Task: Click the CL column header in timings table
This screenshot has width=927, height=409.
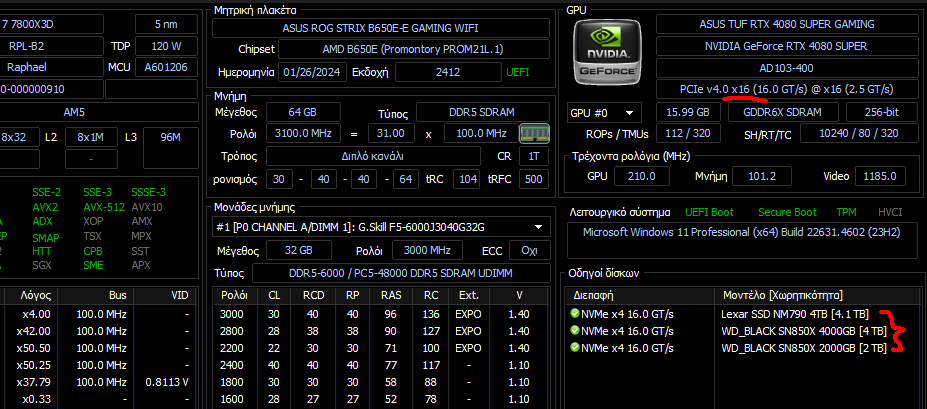Action: coord(274,295)
